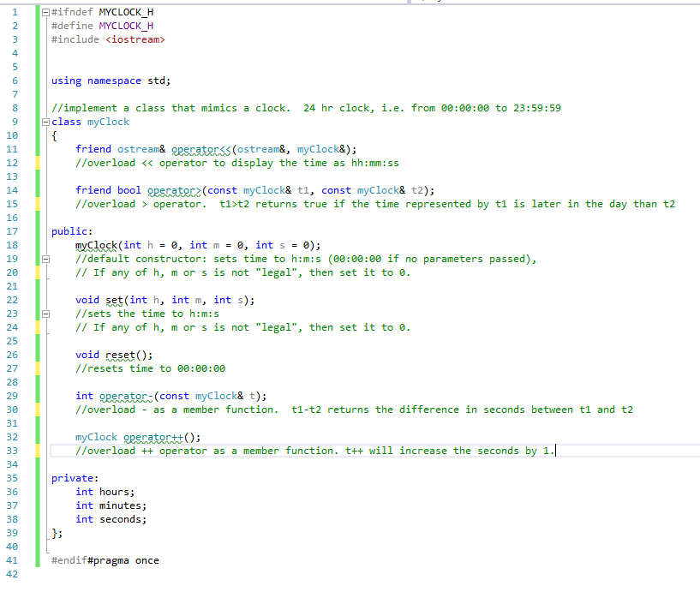Collapse the #ifndef MYCLOCK_H fold region
The width and height of the screenshot is (700, 592).
(45, 12)
